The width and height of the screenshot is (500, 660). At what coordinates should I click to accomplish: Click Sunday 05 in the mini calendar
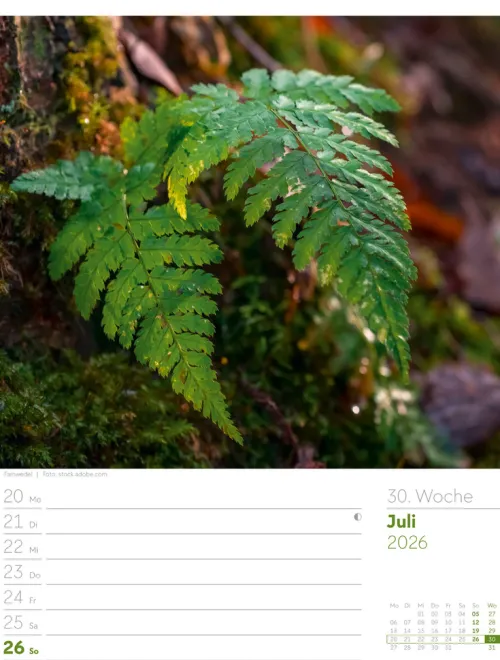pos(476,614)
